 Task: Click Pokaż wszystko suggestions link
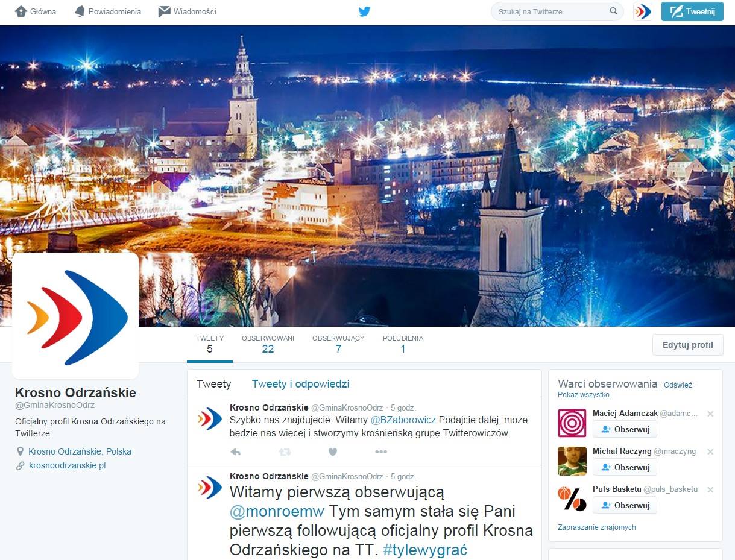tap(584, 395)
